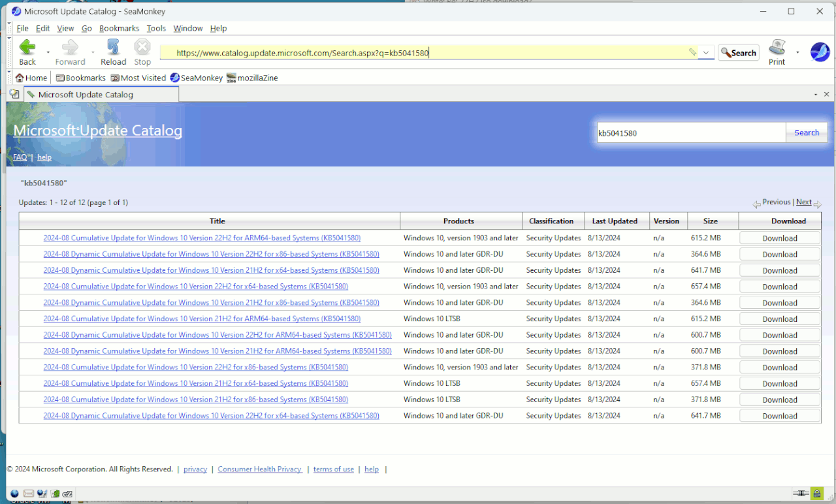The width and height of the screenshot is (836, 504).
Task: Open the Back button history dropdown arrow
Action: click(48, 52)
